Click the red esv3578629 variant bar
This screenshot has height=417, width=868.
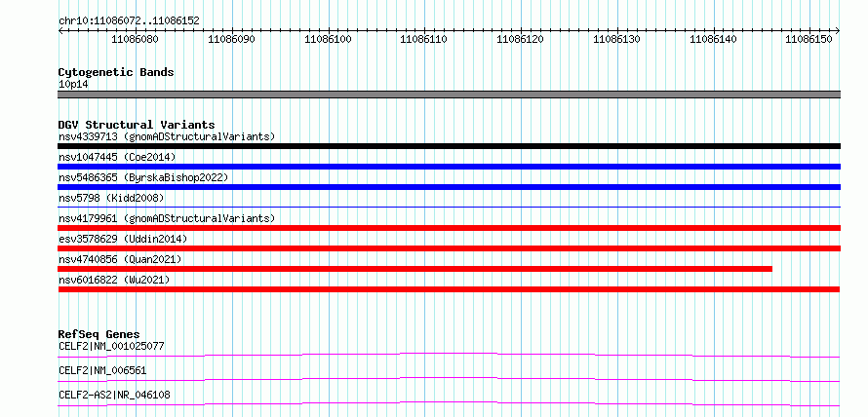[x=449, y=248]
